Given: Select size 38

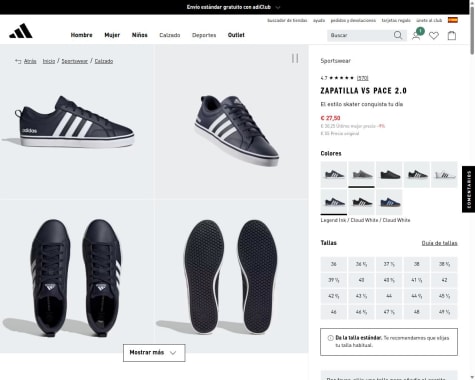Looking at the screenshot, I should pos(417,264).
